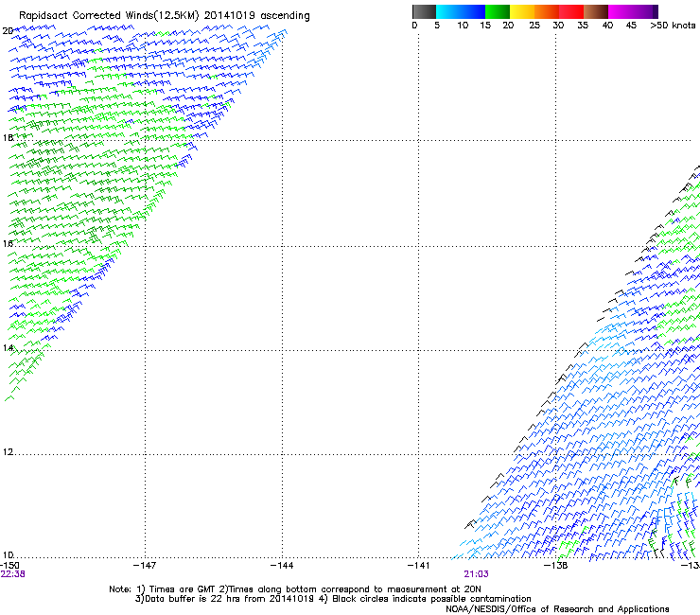The width and height of the screenshot is (700, 615).
Task: Click the latitude label 18
Action: [8, 138]
